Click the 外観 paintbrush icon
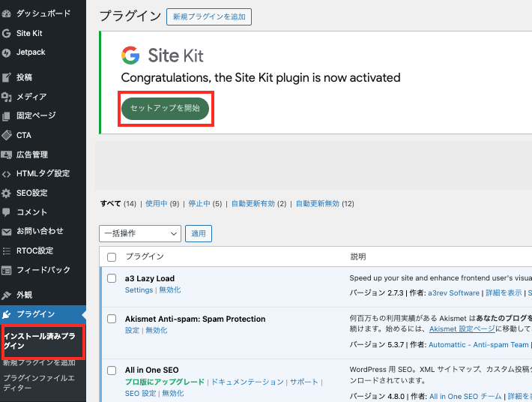Viewport: 532px width, 402px height. 6,295
